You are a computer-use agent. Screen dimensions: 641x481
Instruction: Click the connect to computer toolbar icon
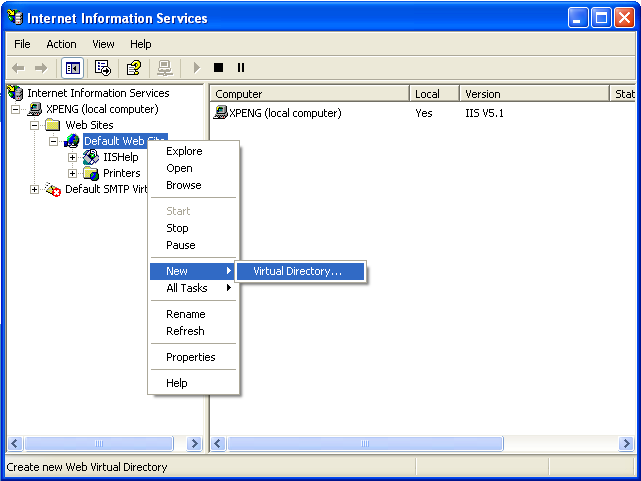165,68
